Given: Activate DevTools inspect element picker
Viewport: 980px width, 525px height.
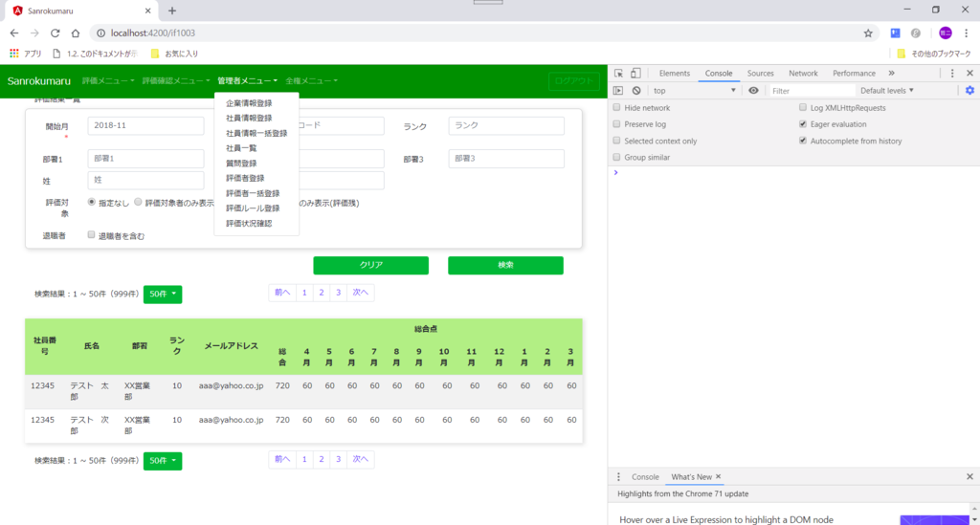Looking at the screenshot, I should click(619, 73).
